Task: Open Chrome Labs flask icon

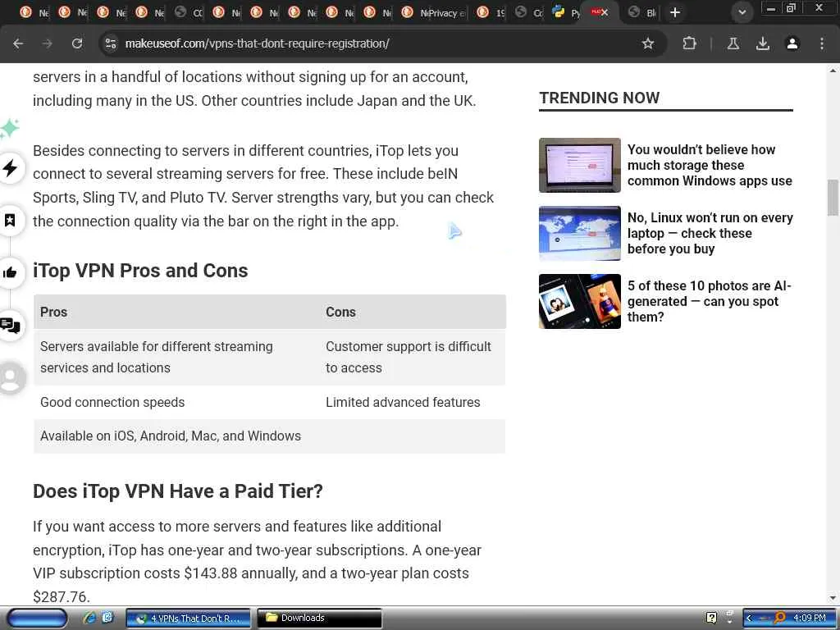Action: (733, 43)
